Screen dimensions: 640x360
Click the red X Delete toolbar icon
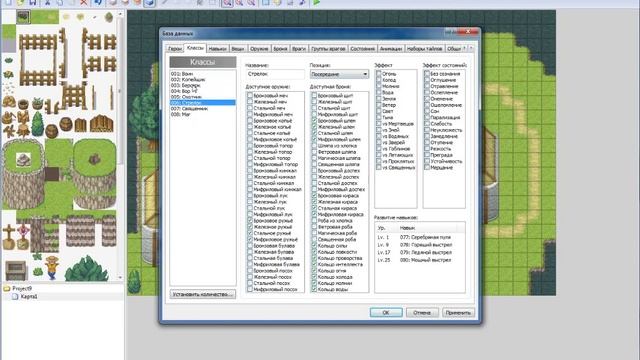(84, 2)
